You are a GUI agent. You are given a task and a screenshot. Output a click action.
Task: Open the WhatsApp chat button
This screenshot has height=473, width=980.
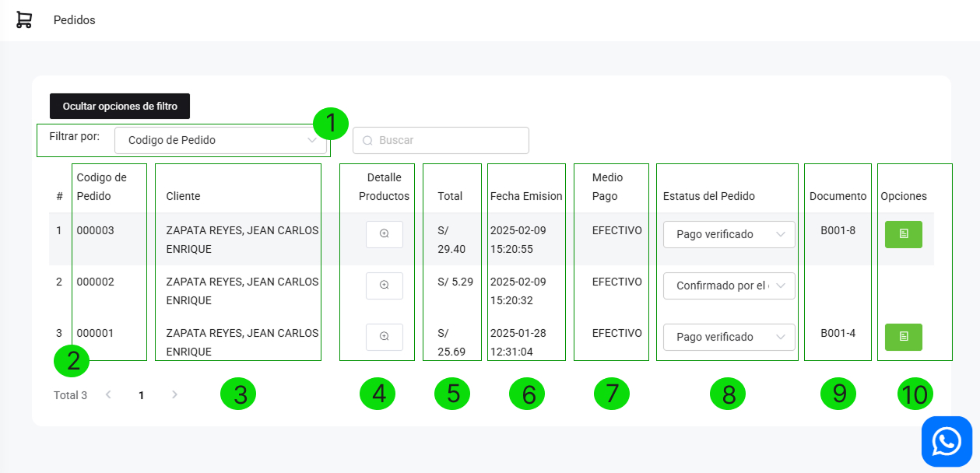pyautogui.click(x=947, y=441)
